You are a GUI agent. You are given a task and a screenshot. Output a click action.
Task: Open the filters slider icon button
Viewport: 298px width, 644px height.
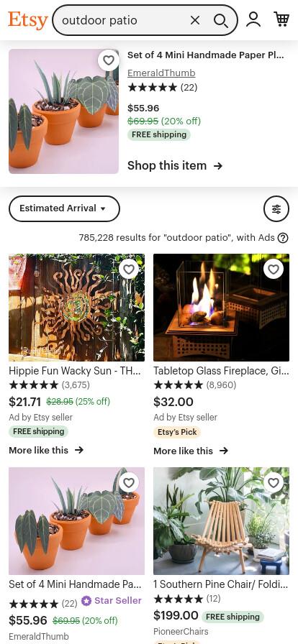[x=276, y=208]
